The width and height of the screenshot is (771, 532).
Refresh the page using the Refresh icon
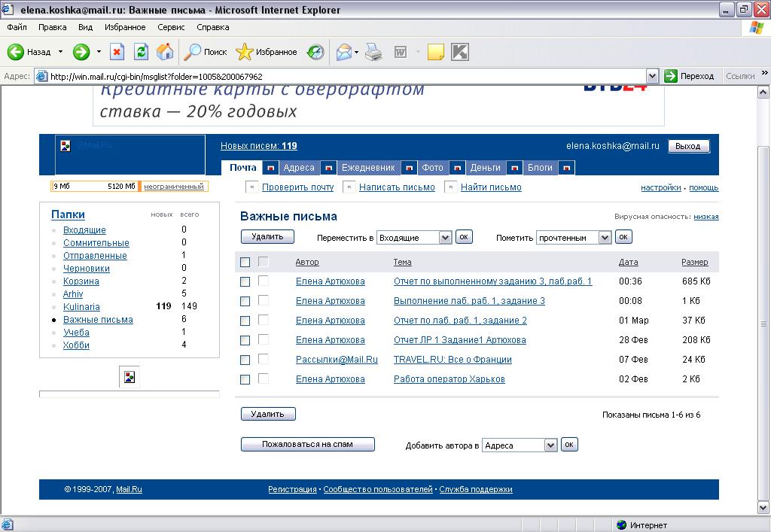click(x=141, y=52)
